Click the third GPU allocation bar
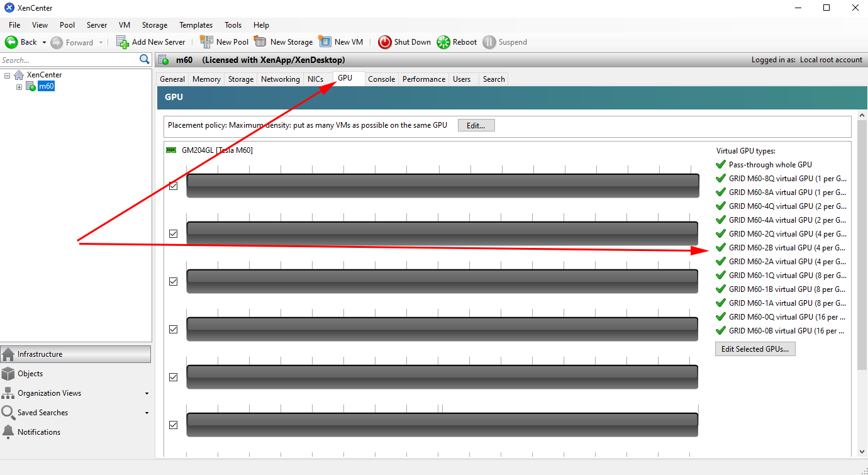Screen dimensions: 868x475 [x=442, y=281]
